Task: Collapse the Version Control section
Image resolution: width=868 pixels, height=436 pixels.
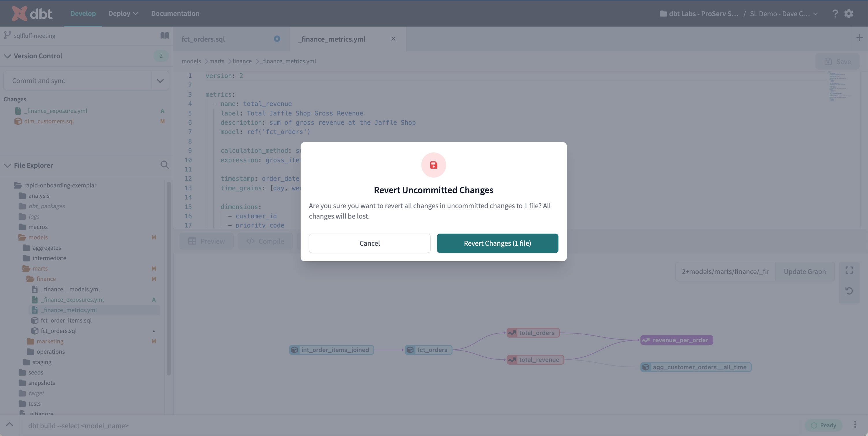Action: coord(8,56)
